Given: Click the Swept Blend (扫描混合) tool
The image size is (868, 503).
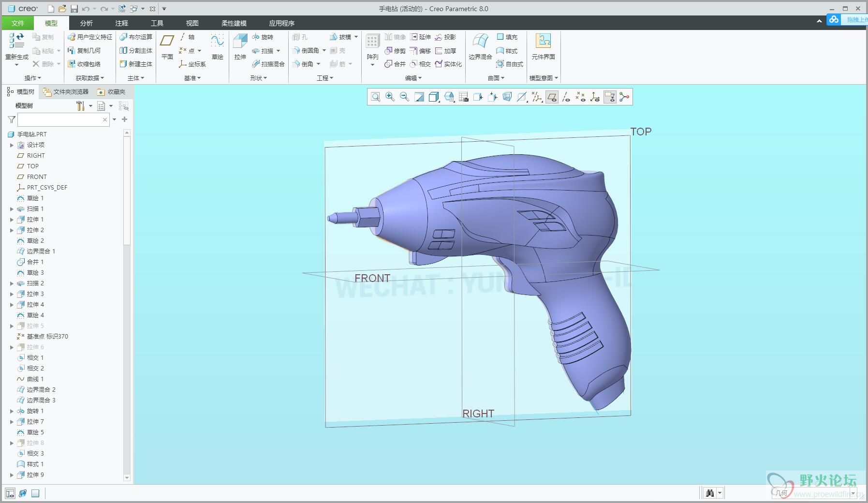Looking at the screenshot, I should [268, 64].
